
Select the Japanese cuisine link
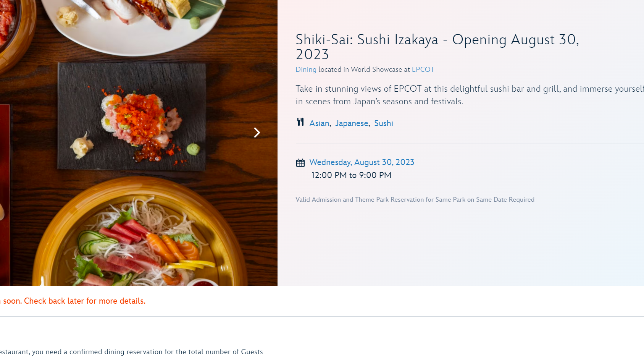coord(352,123)
